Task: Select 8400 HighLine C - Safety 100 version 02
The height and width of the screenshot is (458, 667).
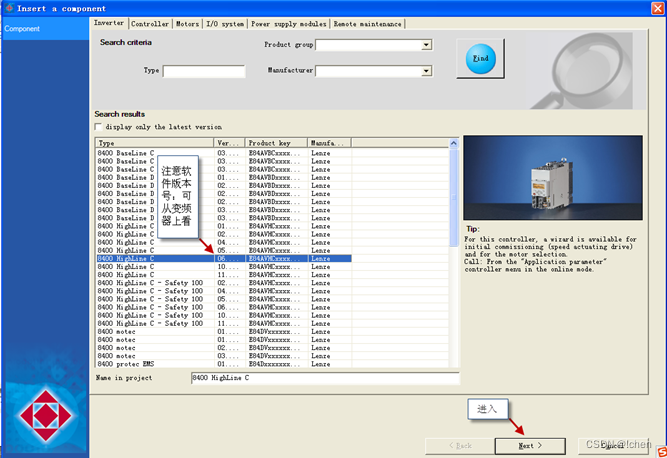Action: click(x=224, y=283)
